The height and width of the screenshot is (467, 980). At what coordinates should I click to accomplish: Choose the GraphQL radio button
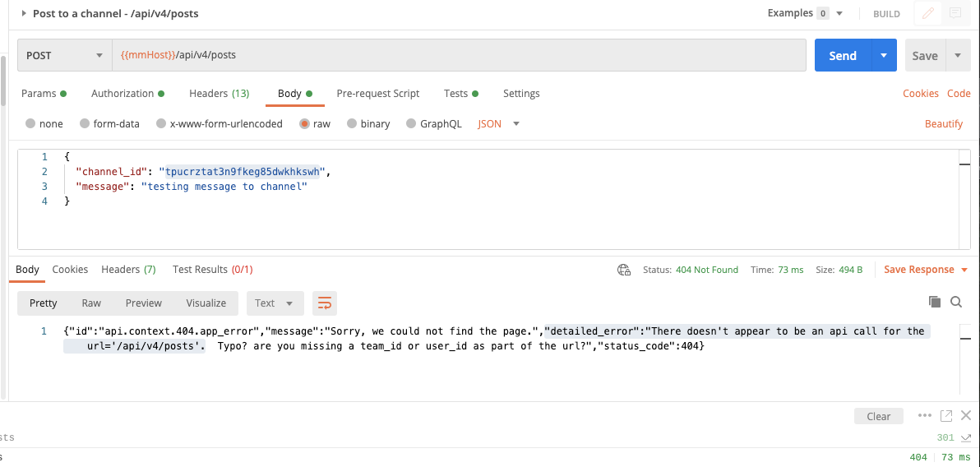(x=412, y=124)
